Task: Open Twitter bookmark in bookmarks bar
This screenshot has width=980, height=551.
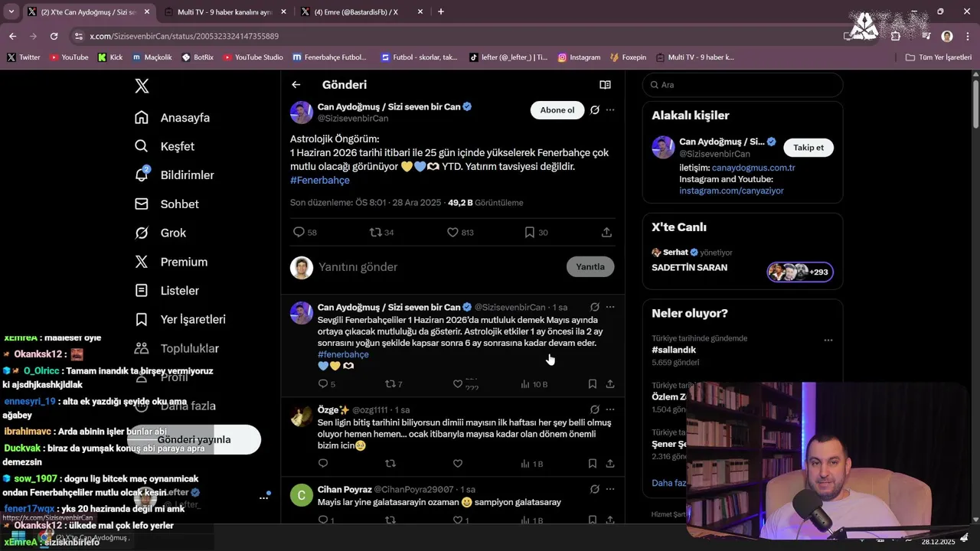Action: click(24, 57)
